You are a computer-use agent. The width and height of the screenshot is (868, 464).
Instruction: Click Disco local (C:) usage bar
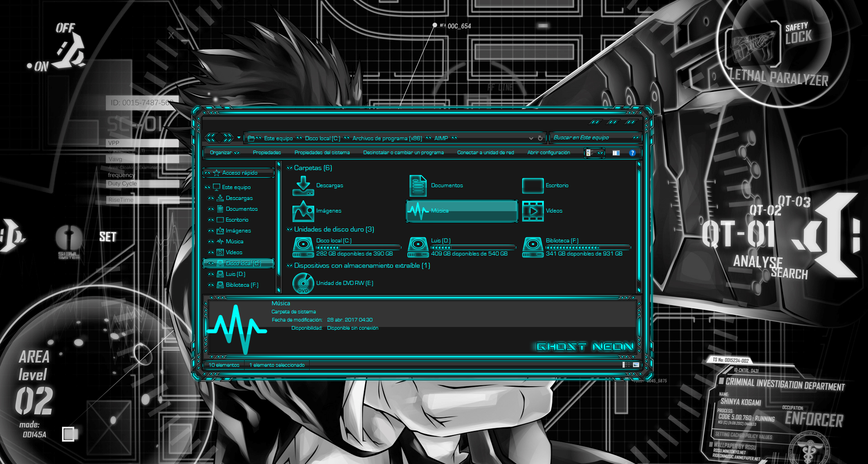click(359, 247)
